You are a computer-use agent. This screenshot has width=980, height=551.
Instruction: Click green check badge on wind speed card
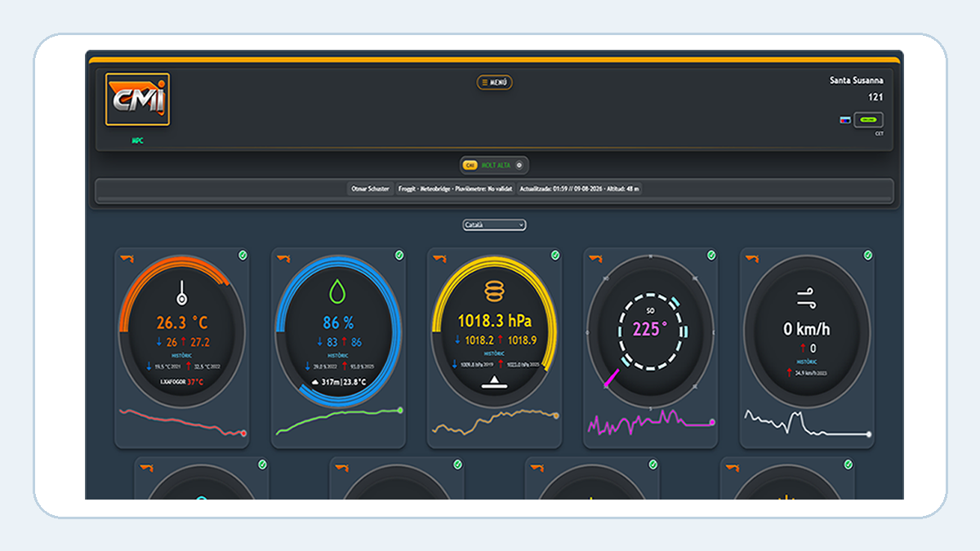(868, 256)
